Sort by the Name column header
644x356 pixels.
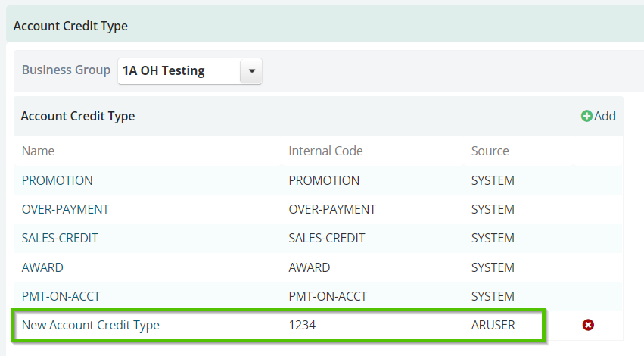tap(38, 151)
